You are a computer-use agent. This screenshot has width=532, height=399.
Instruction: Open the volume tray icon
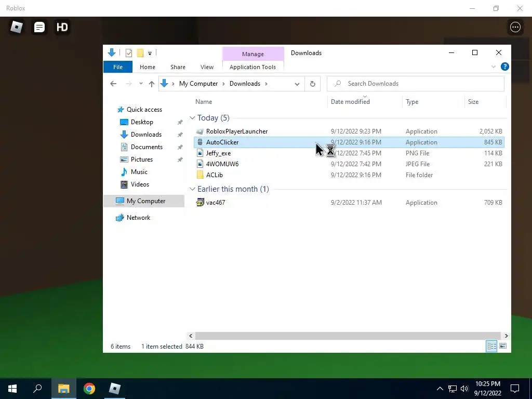coord(464,389)
